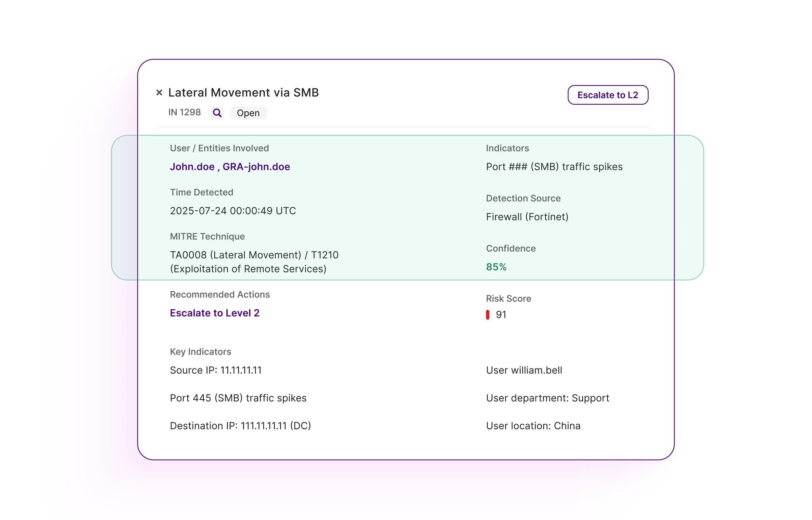Select the title Lateral Movement via SMB
The height and width of the screenshot is (520, 812).
pos(244,93)
